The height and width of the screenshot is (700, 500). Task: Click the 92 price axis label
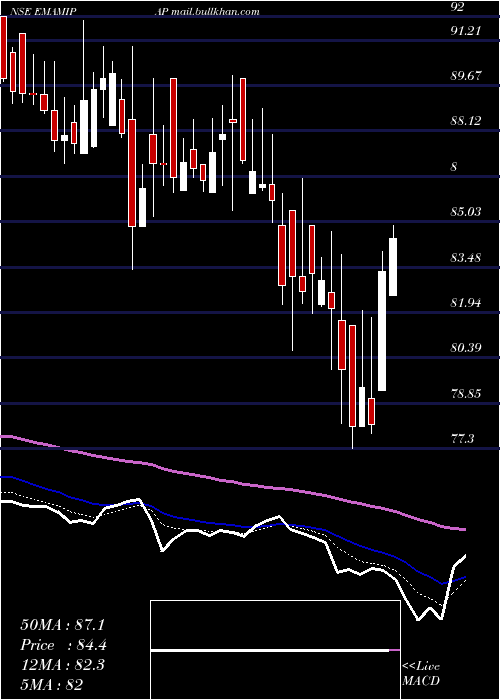[x=458, y=7]
